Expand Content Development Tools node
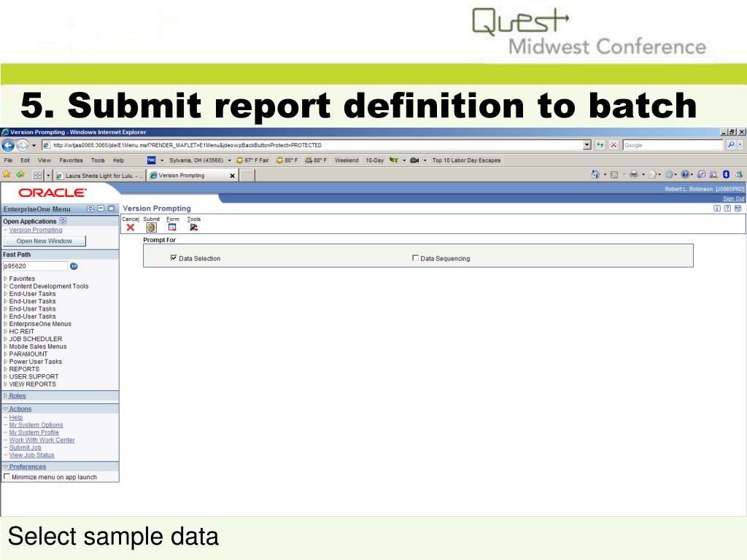The width and height of the screenshot is (747, 560). tap(6, 286)
